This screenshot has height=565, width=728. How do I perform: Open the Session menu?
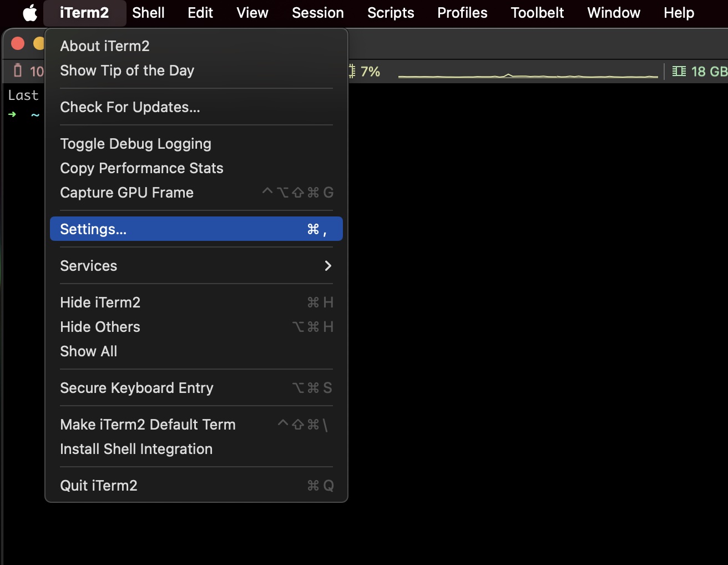click(x=318, y=12)
